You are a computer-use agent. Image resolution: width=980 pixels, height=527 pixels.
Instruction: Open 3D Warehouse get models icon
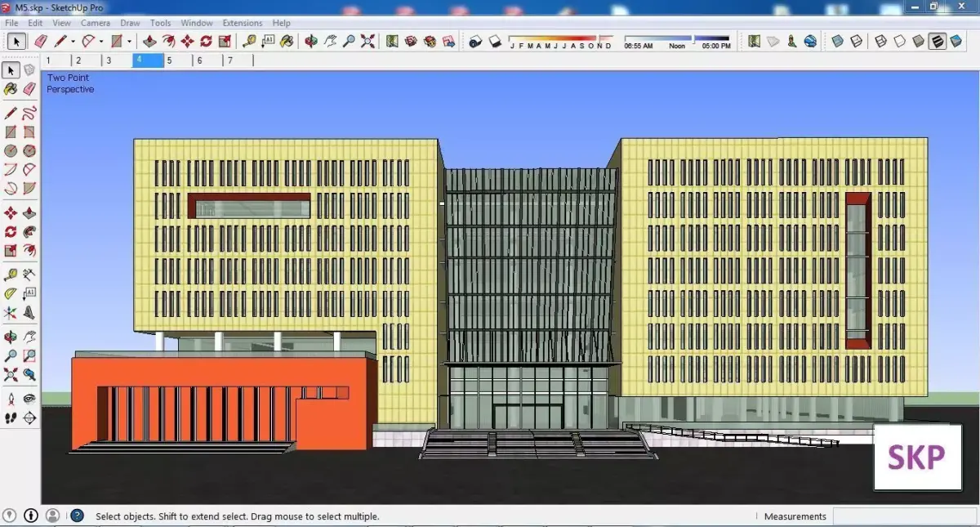pos(411,41)
